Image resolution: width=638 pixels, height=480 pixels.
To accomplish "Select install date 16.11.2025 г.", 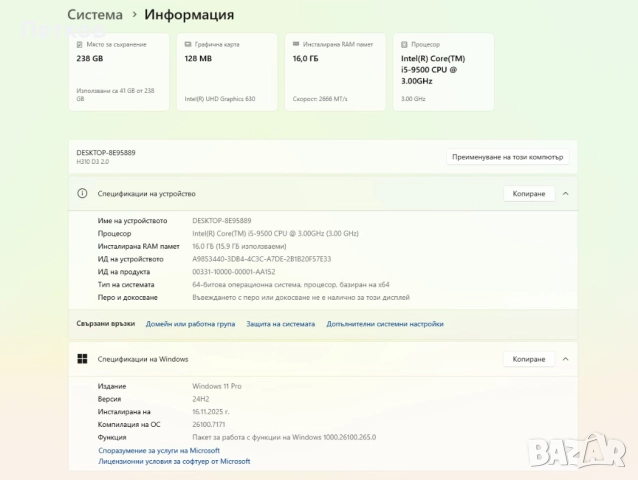I will (211, 412).
